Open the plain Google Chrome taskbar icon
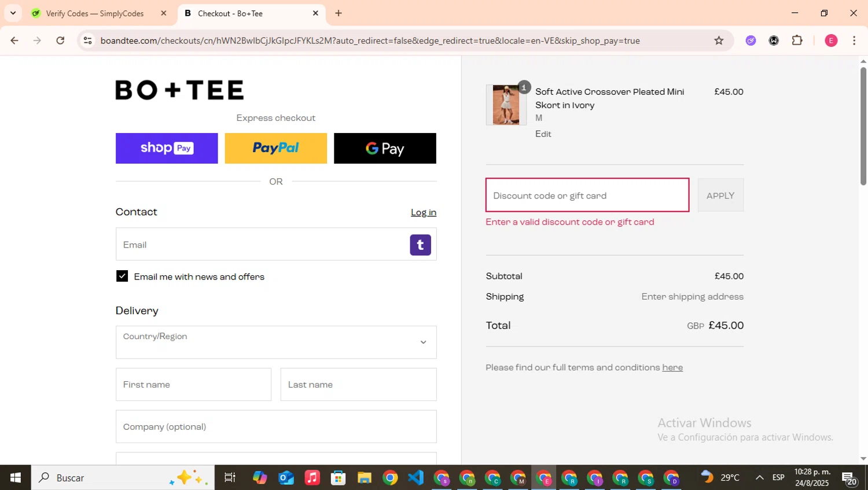 pyautogui.click(x=390, y=477)
